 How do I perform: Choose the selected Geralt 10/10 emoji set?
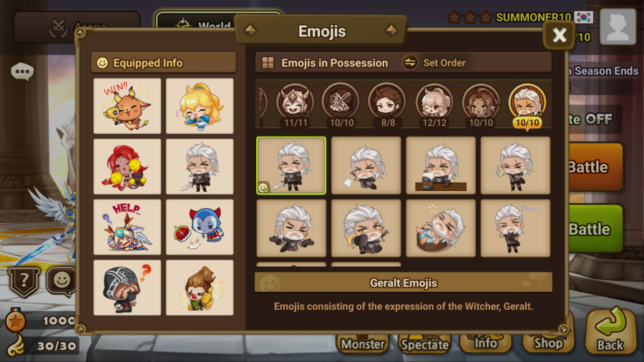tap(527, 105)
